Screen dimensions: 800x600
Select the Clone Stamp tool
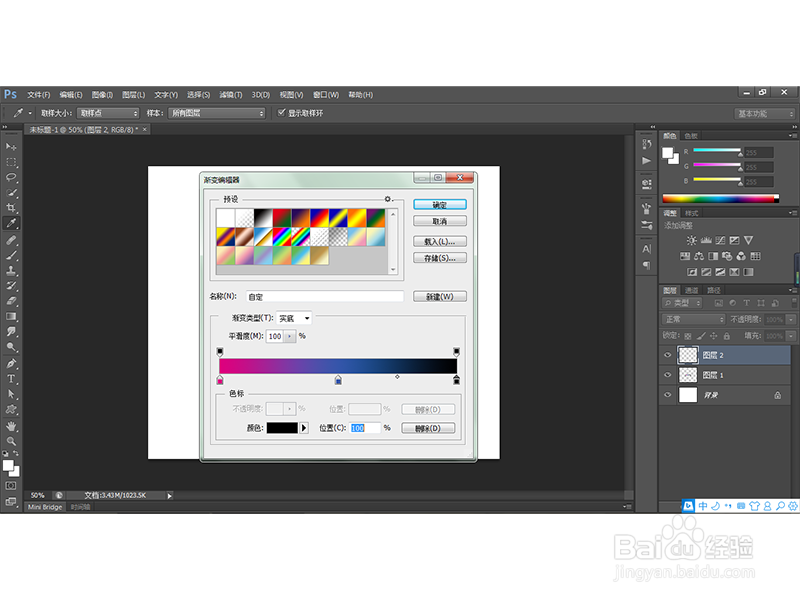[x=11, y=270]
